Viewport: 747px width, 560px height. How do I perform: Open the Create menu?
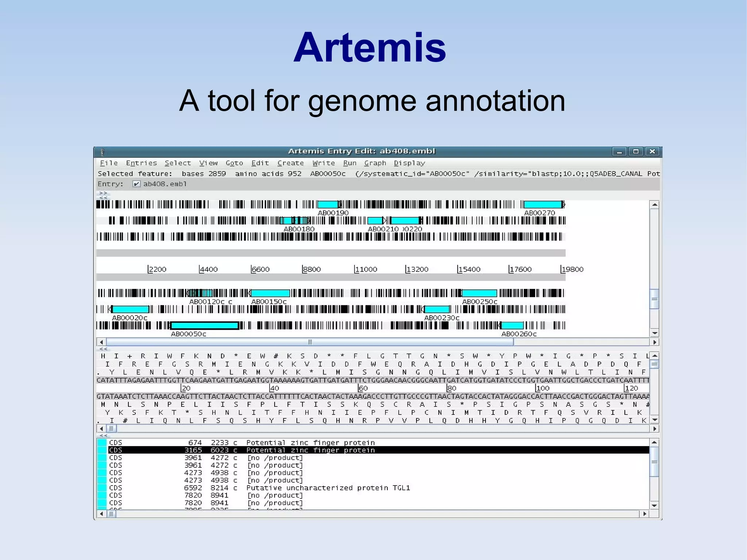point(290,163)
